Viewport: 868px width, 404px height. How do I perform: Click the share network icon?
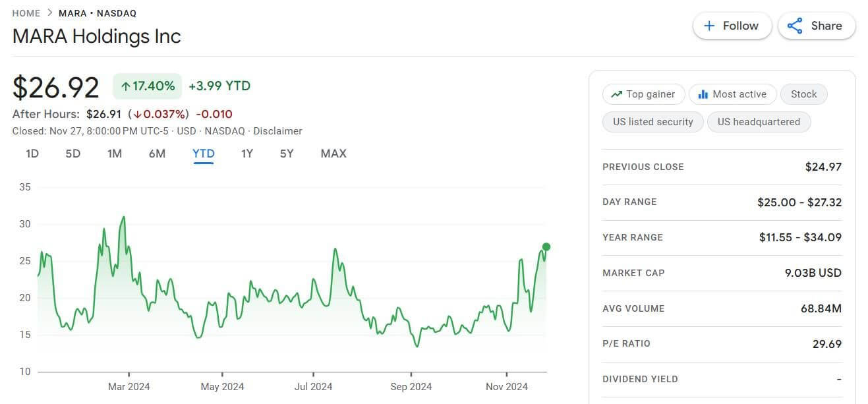tap(795, 26)
